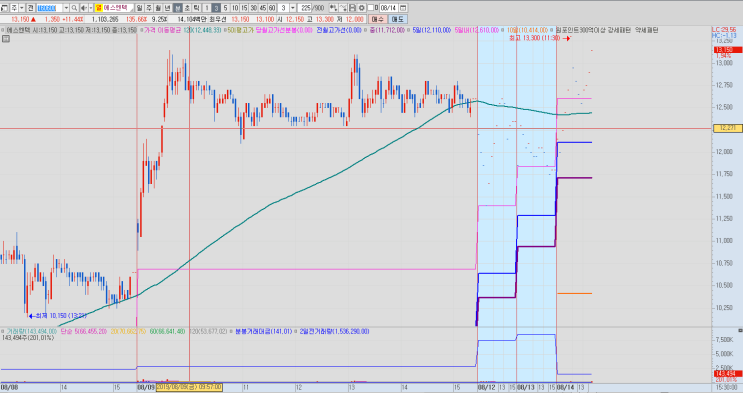Click the red 13,150 current price tag
Viewport: 743px width, 393px height.
(x=727, y=50)
